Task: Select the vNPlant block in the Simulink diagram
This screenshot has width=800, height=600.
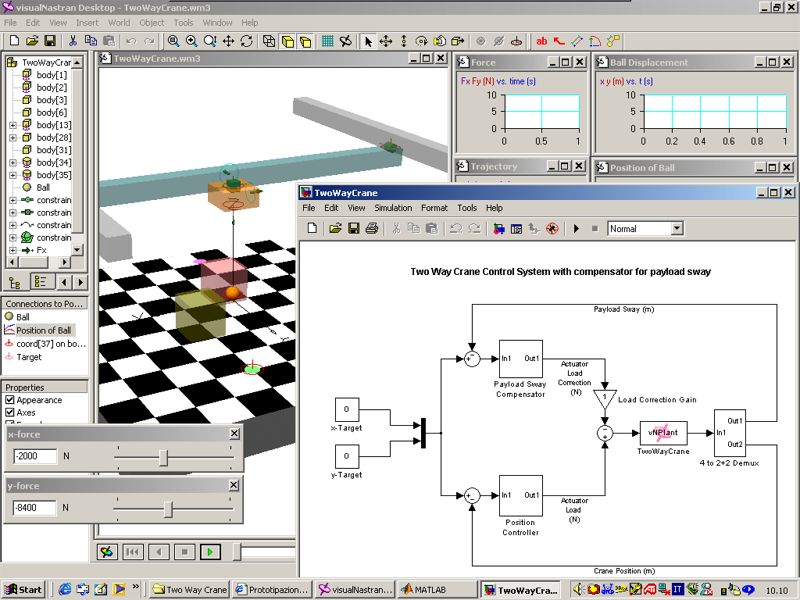Action: pos(663,433)
